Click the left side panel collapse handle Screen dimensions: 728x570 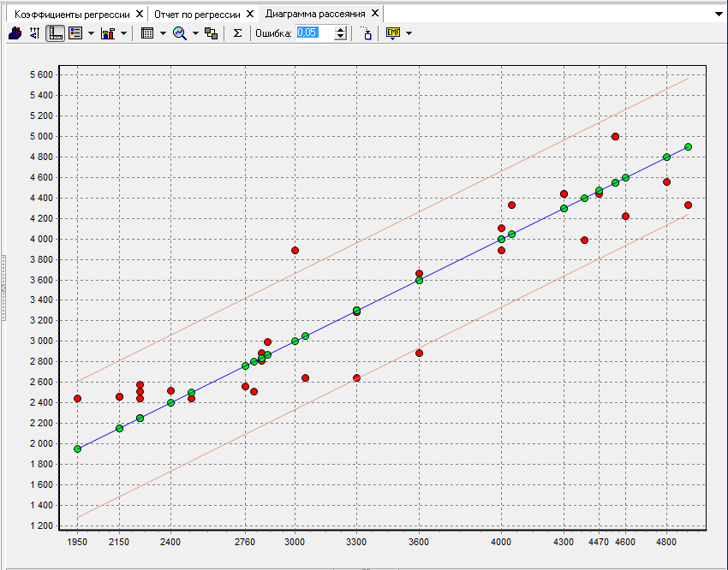pos(3,288)
